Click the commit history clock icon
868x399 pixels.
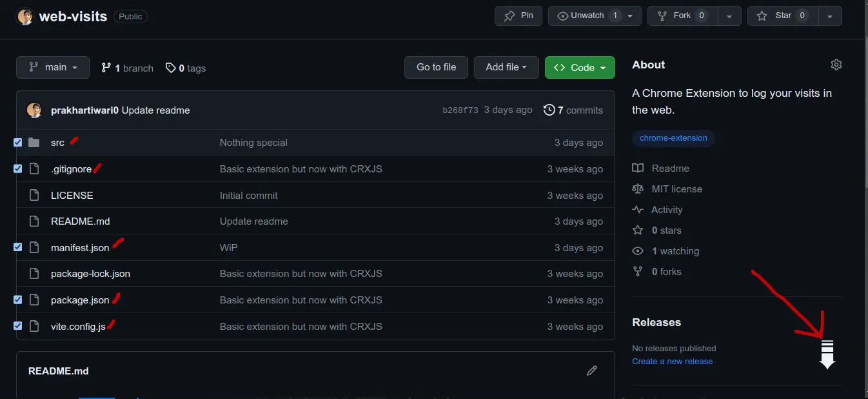click(x=549, y=110)
